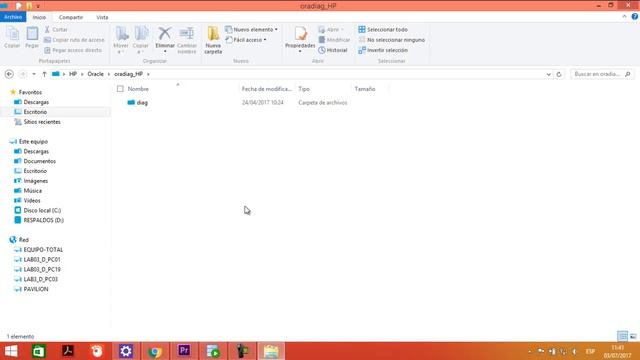Screen dimensions: 640x360
Task: Open PAVILION network computer
Action: click(36, 289)
